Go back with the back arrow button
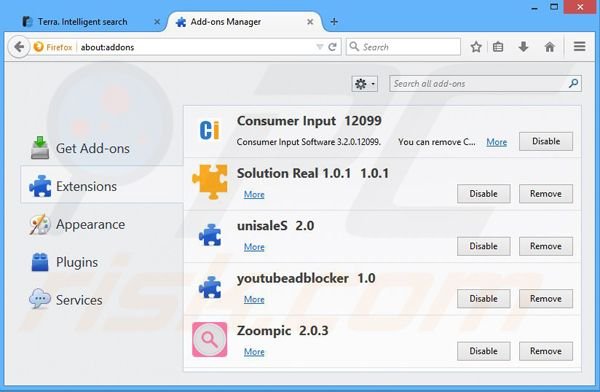600x392 pixels. (18, 47)
